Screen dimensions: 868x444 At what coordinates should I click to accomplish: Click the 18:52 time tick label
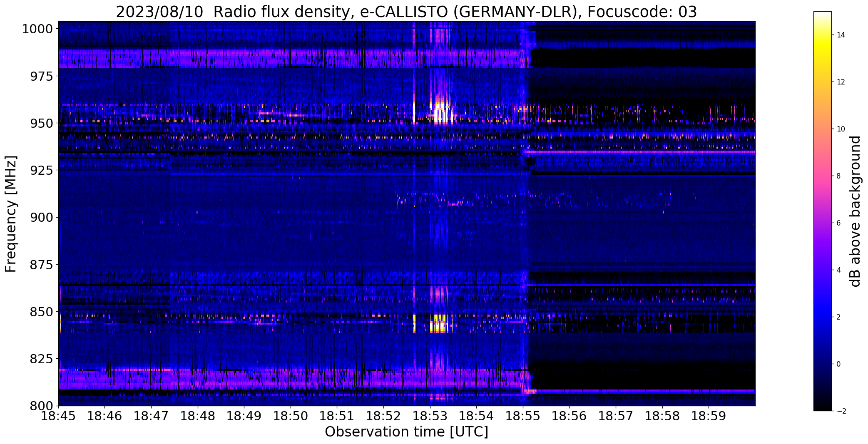pos(384,416)
